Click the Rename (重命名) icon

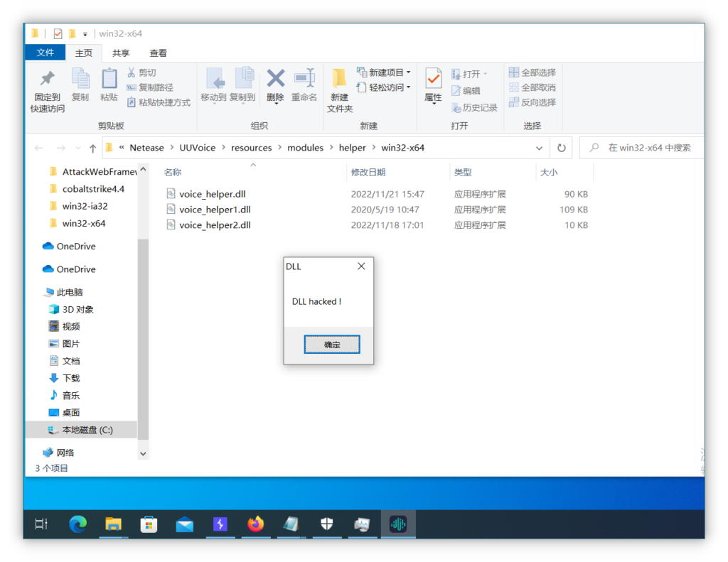click(x=304, y=78)
